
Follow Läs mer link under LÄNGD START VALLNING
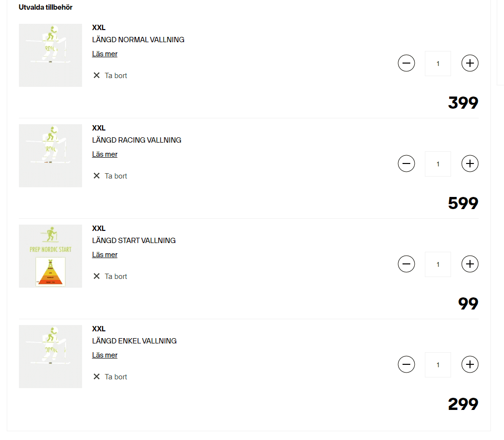click(x=105, y=255)
